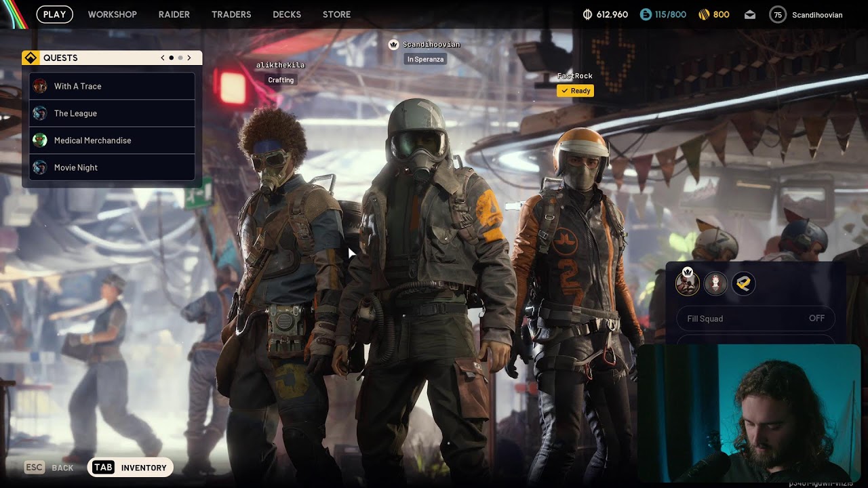Select the middle squad member avatar
This screenshot has width=868, height=488.
(x=715, y=283)
